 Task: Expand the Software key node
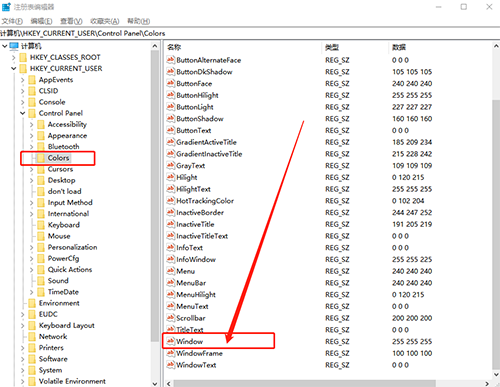[22, 359]
